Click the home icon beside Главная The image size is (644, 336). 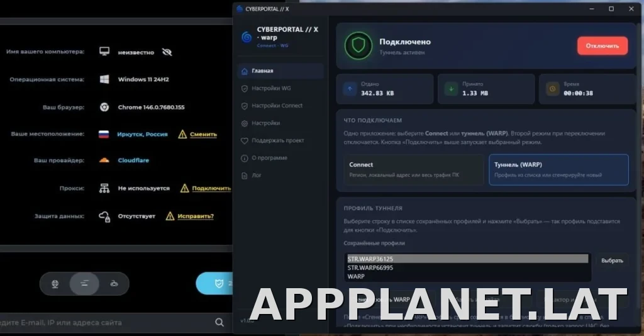[245, 71]
